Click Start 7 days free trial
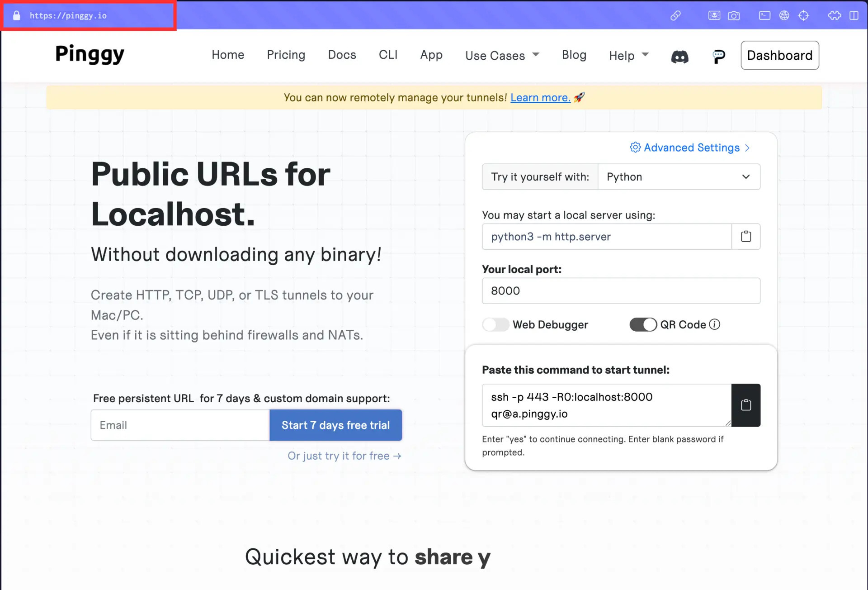This screenshot has height=590, width=868. [x=335, y=425]
